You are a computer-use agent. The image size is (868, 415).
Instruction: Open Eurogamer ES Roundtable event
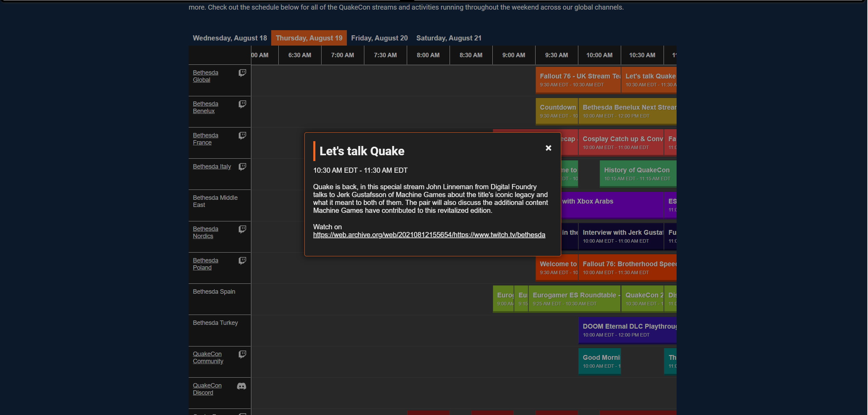[575, 299]
